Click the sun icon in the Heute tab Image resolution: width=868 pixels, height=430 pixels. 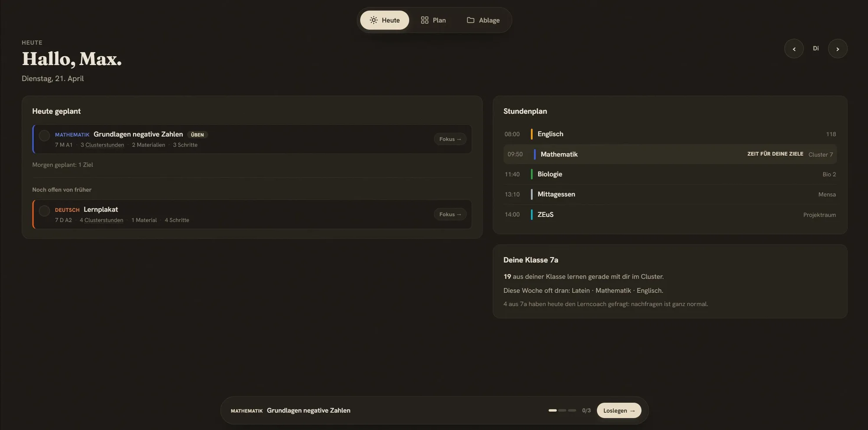[373, 20]
